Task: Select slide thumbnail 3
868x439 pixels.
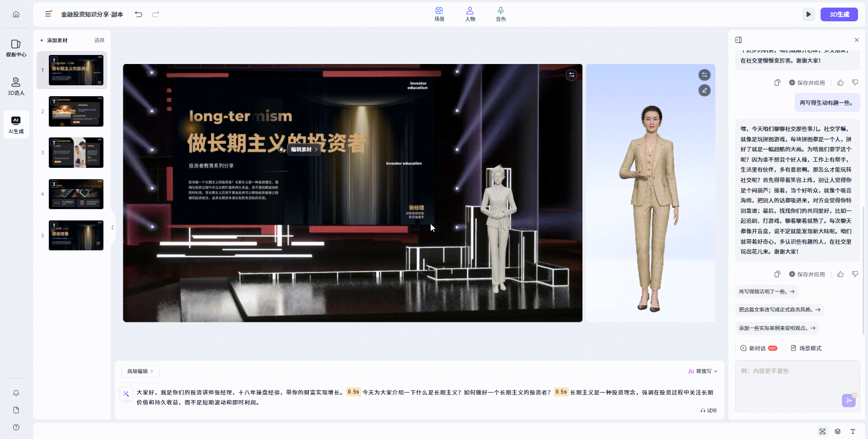Action: click(x=76, y=153)
